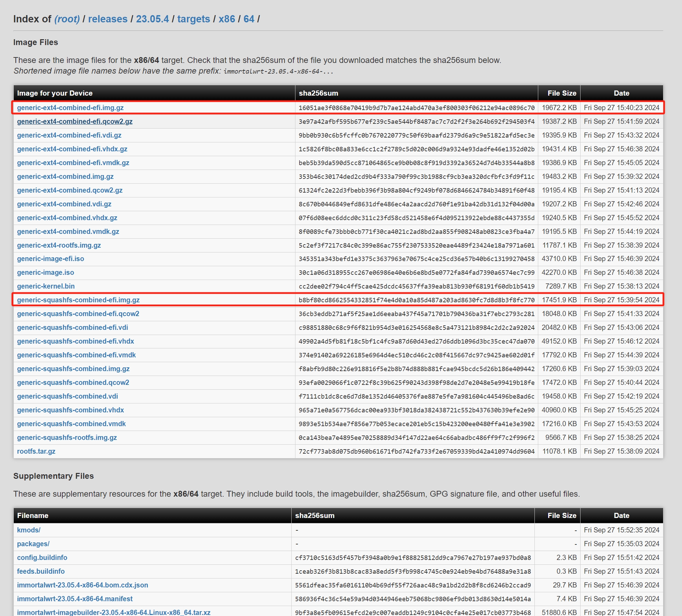Download generic-ext4-combined-efi.img.gz

click(70, 108)
